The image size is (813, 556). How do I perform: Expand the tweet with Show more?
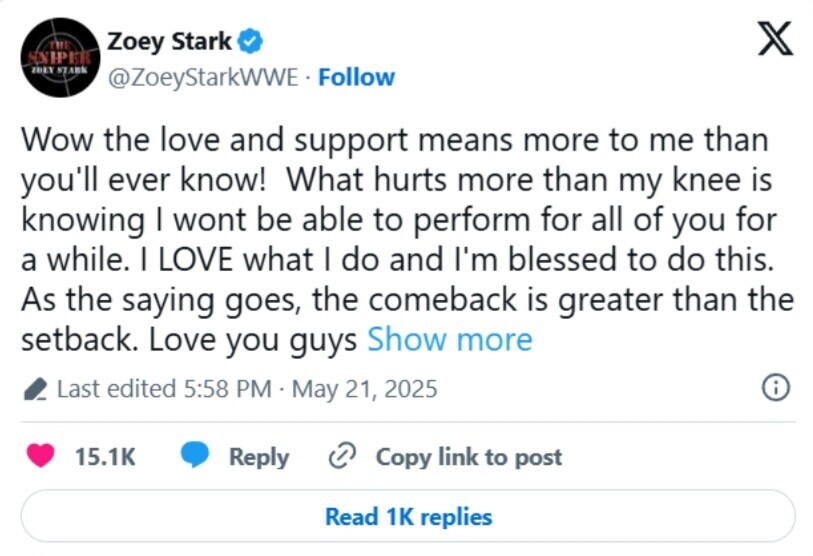pyautogui.click(x=450, y=340)
